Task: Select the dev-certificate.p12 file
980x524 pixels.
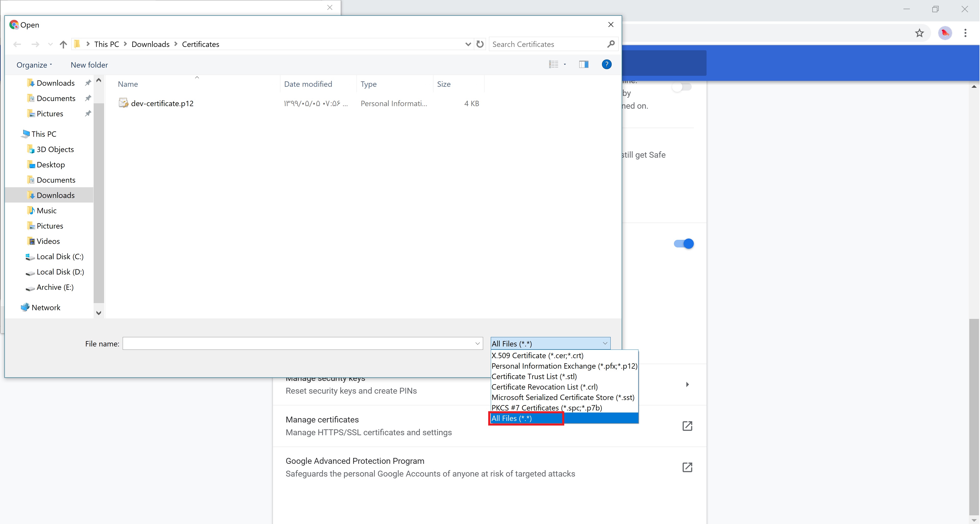Action: (162, 104)
